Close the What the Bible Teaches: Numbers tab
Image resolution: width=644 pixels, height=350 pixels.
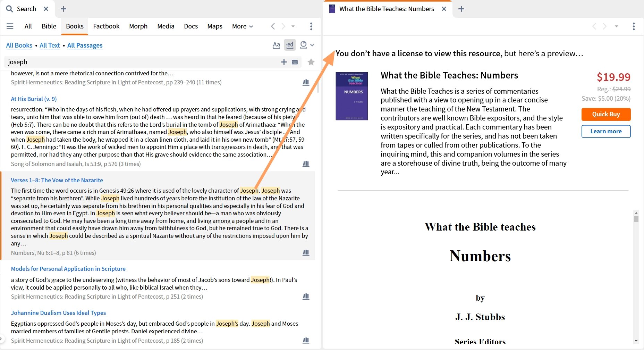click(x=444, y=9)
